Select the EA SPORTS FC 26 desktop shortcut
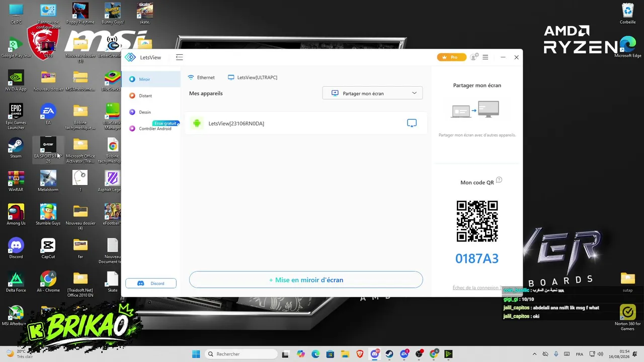Image resolution: width=644 pixels, height=362 pixels. (x=48, y=150)
